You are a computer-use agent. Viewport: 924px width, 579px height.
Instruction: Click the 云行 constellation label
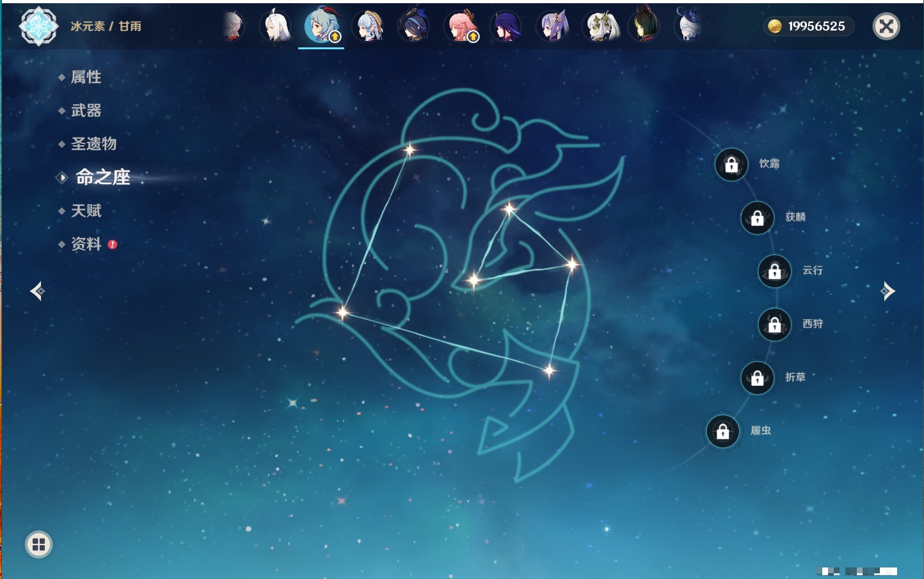coord(813,271)
